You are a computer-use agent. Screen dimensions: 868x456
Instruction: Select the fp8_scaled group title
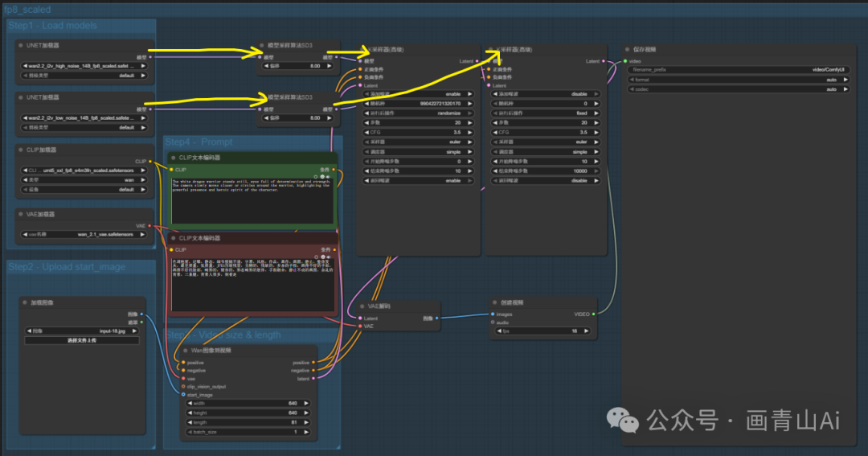[27, 10]
